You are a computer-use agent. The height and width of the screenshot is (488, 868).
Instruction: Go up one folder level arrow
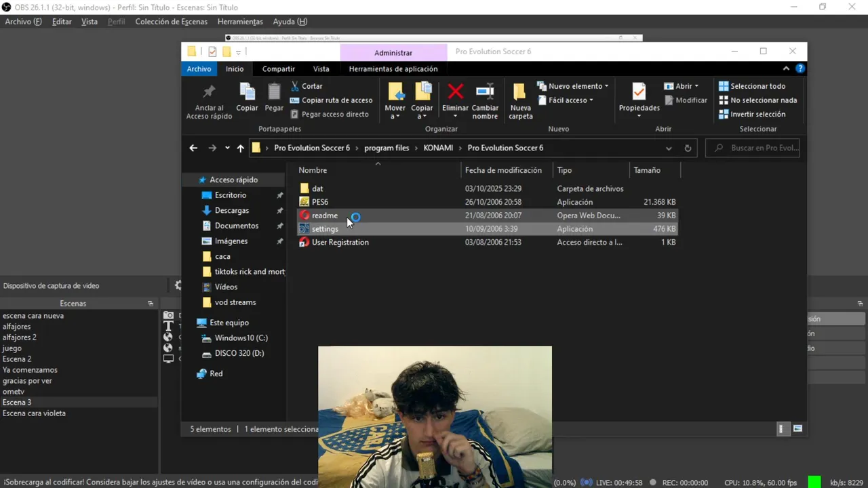tap(240, 148)
